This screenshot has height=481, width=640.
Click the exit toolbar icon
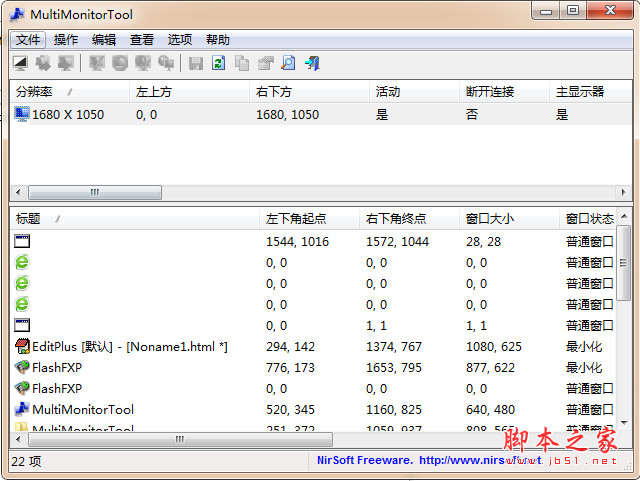click(312, 64)
